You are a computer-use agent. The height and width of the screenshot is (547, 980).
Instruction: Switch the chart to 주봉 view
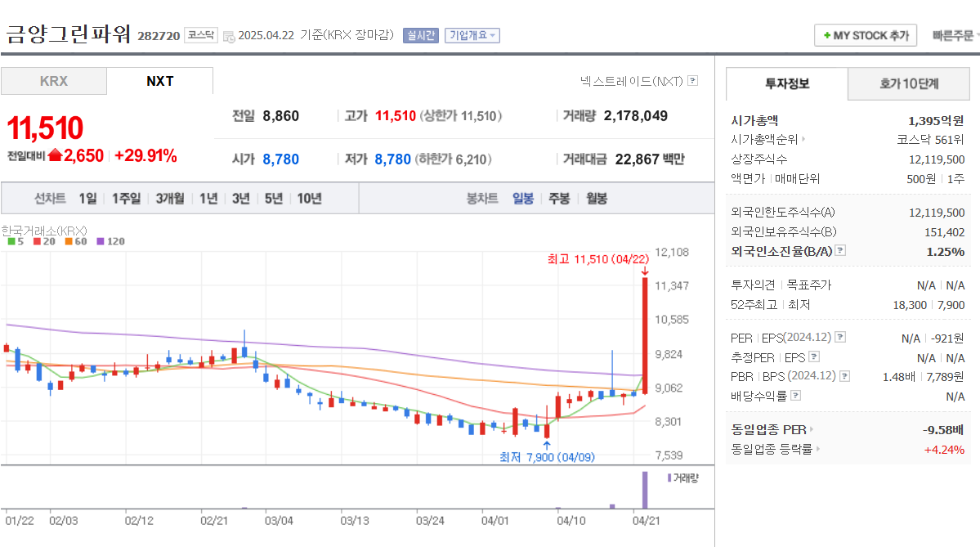pyautogui.click(x=558, y=198)
